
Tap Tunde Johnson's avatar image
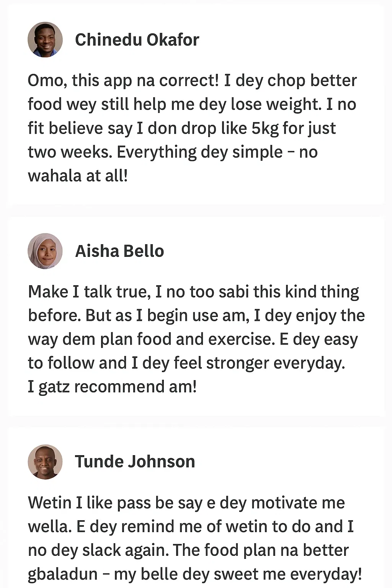45,462
